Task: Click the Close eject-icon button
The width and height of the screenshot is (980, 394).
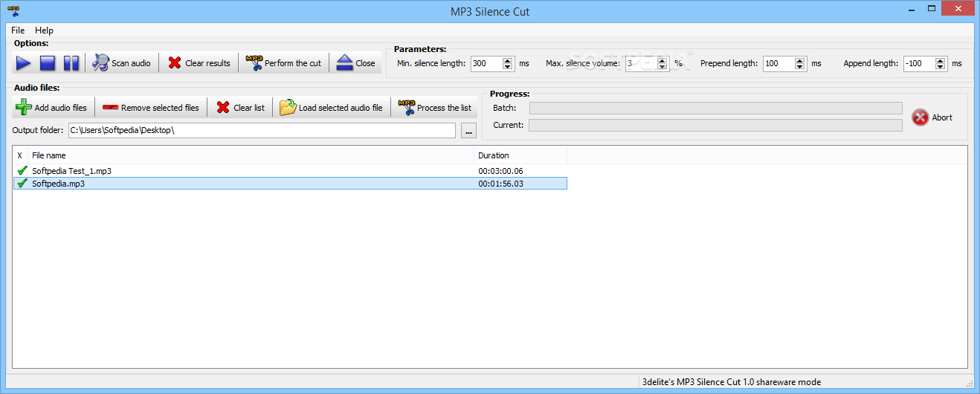Action: click(x=356, y=63)
